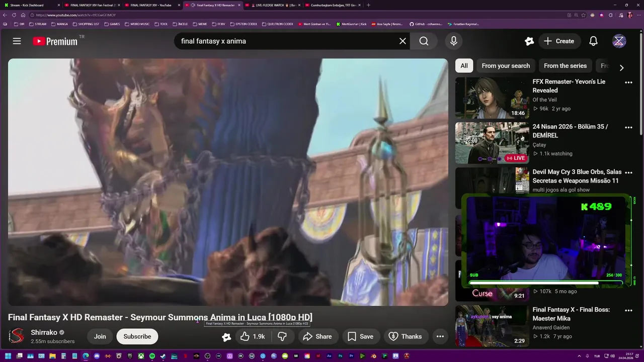Screen dimensions: 644x362
Task: Start voice search with the microphone
Action: coord(454,41)
